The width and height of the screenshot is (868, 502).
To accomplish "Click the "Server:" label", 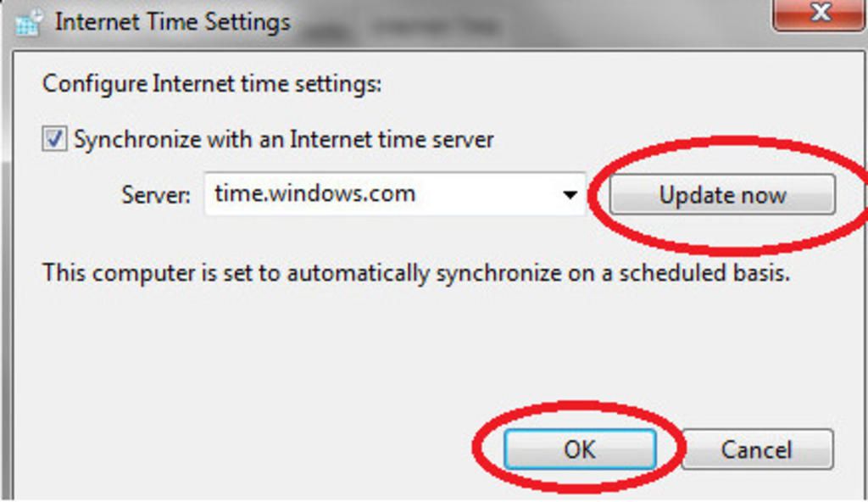I will pos(156,195).
